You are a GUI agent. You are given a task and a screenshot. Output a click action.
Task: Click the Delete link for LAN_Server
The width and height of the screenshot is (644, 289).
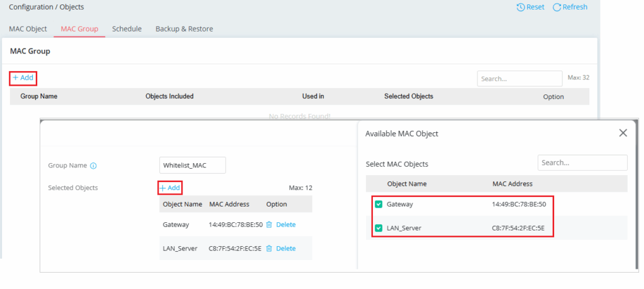tap(286, 248)
